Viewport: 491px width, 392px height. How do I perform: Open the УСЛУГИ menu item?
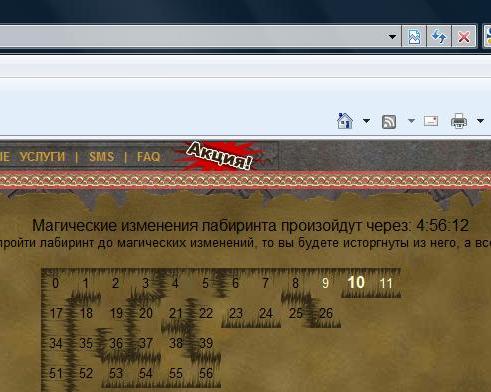[x=42, y=157]
